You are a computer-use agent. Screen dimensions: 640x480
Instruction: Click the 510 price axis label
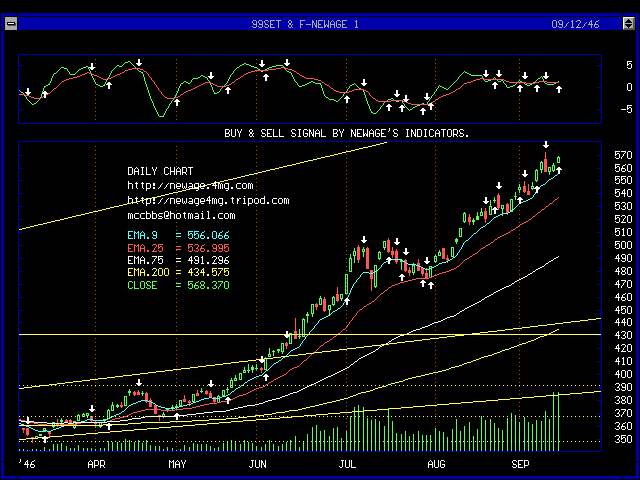pyautogui.click(x=623, y=233)
